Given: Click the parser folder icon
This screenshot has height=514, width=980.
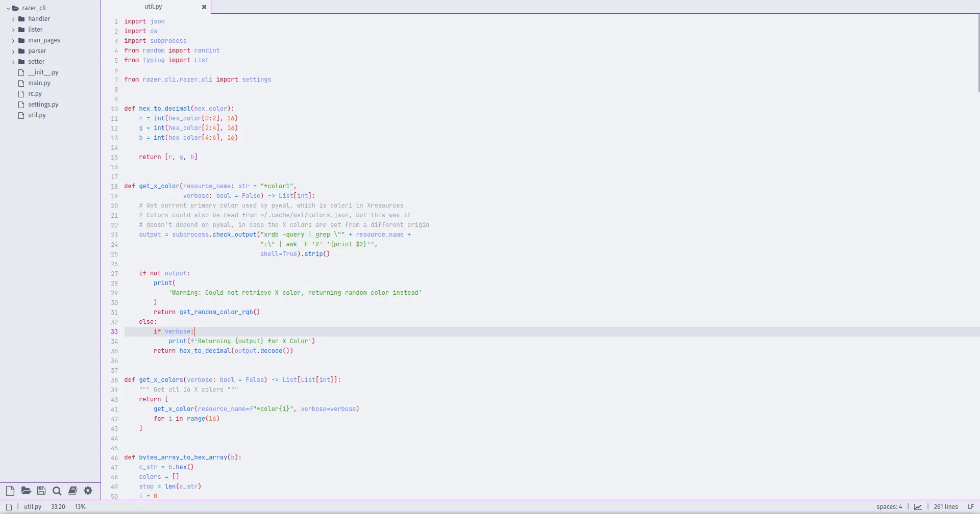Looking at the screenshot, I should (21, 51).
